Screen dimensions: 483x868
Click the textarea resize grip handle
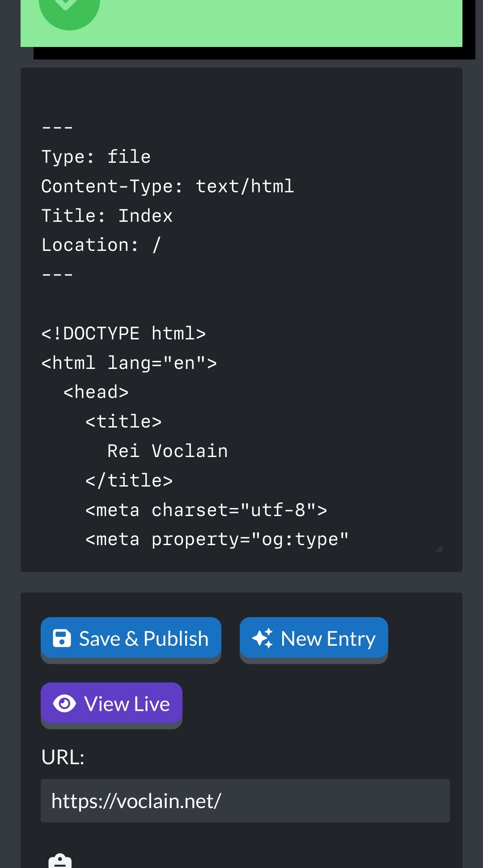click(x=439, y=549)
